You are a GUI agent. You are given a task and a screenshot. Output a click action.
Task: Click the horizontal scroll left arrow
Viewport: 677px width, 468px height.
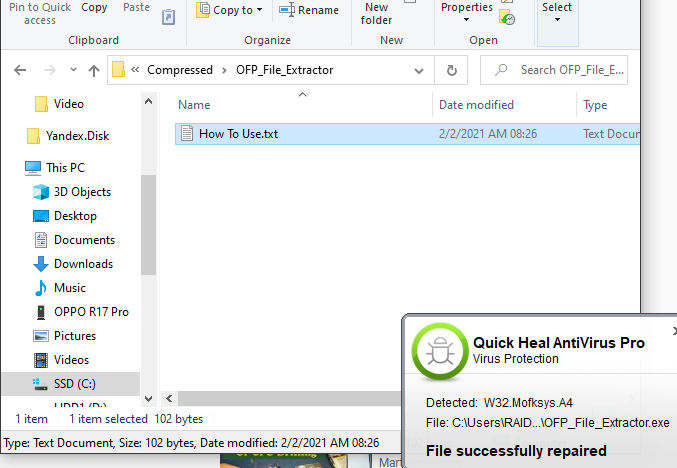point(169,398)
